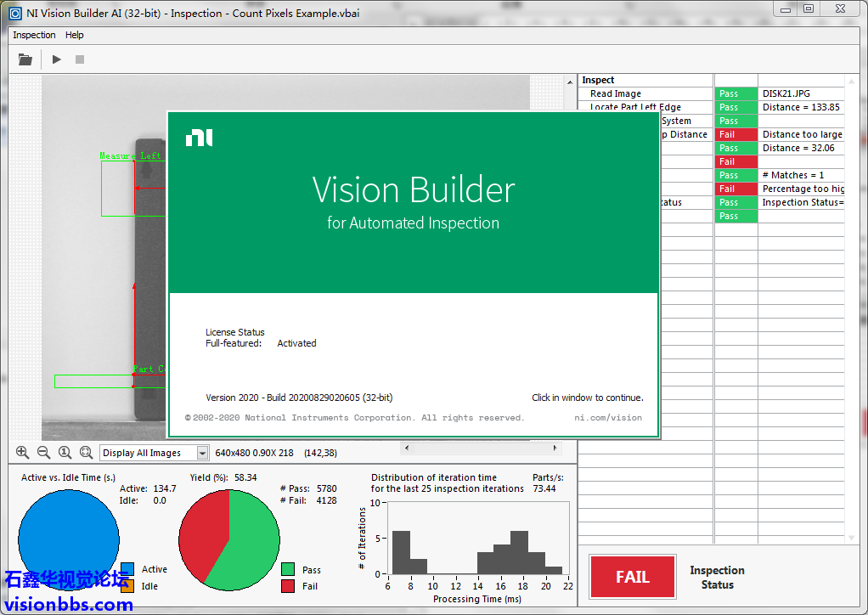Click the Zoom Out magnifier icon
The width and height of the screenshot is (868, 615).
click(x=43, y=453)
